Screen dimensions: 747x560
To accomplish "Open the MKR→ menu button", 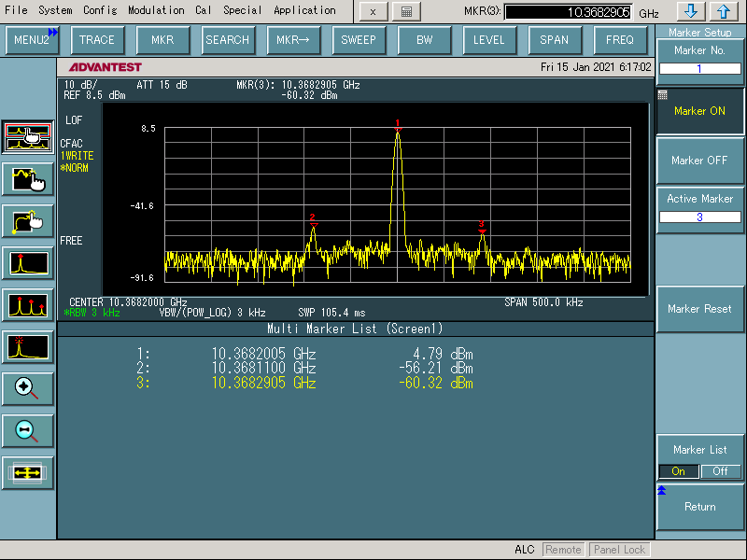I will click(x=293, y=40).
